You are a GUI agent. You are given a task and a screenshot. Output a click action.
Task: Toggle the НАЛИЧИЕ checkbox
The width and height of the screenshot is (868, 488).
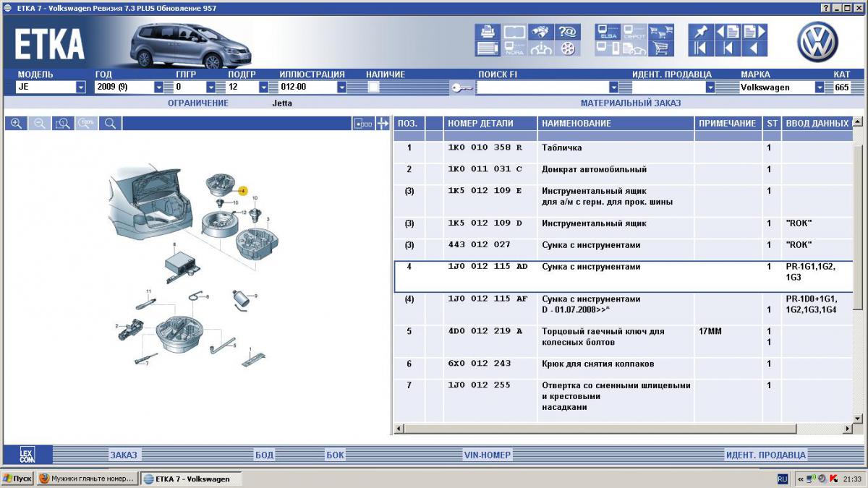374,87
